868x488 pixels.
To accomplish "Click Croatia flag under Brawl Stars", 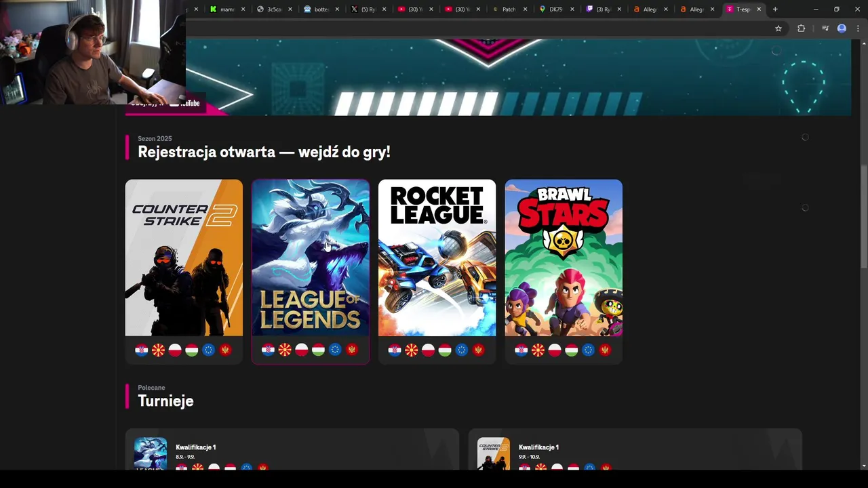I will 521,350.
